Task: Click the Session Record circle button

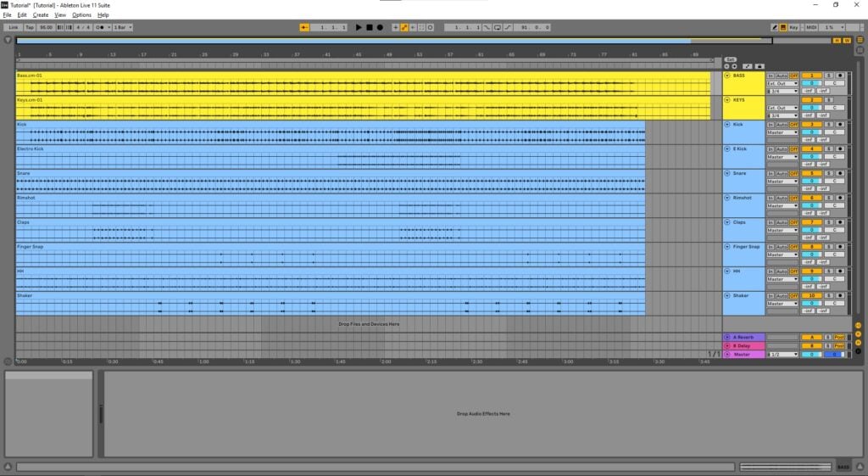Action: click(x=430, y=27)
